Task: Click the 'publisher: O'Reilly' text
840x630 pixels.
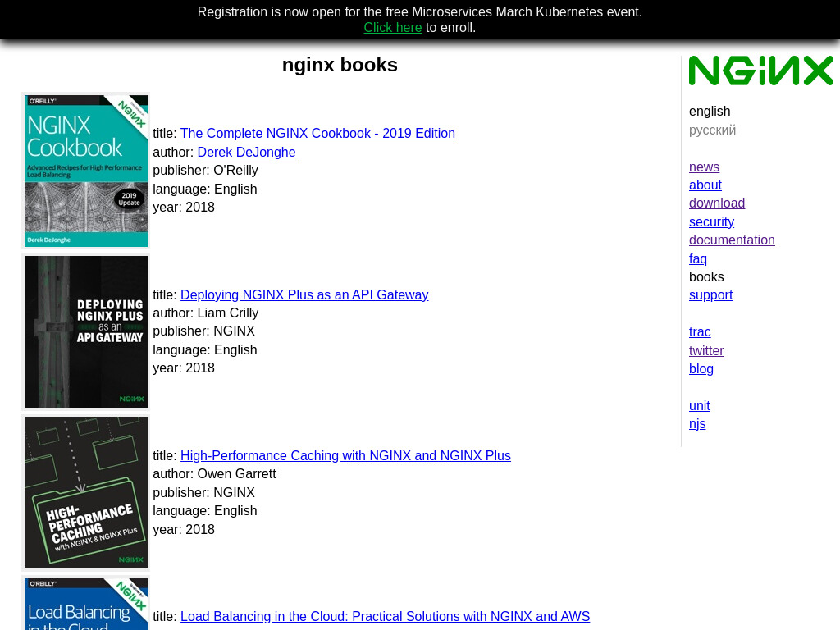Action: (205, 170)
